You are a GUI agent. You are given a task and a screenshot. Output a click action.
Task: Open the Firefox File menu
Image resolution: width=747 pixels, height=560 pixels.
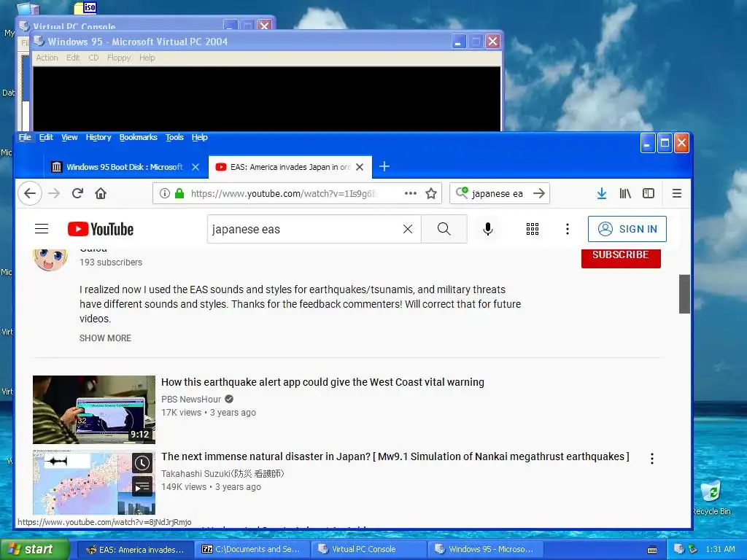click(25, 137)
